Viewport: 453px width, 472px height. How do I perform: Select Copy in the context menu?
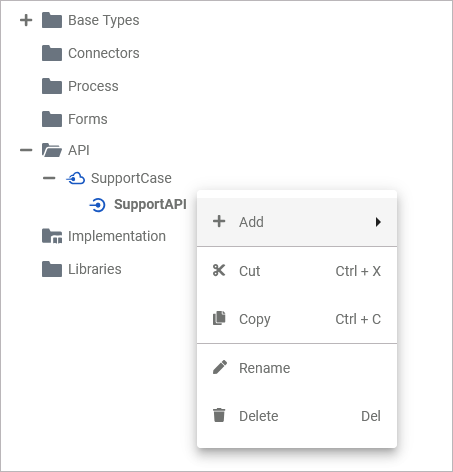pos(297,319)
